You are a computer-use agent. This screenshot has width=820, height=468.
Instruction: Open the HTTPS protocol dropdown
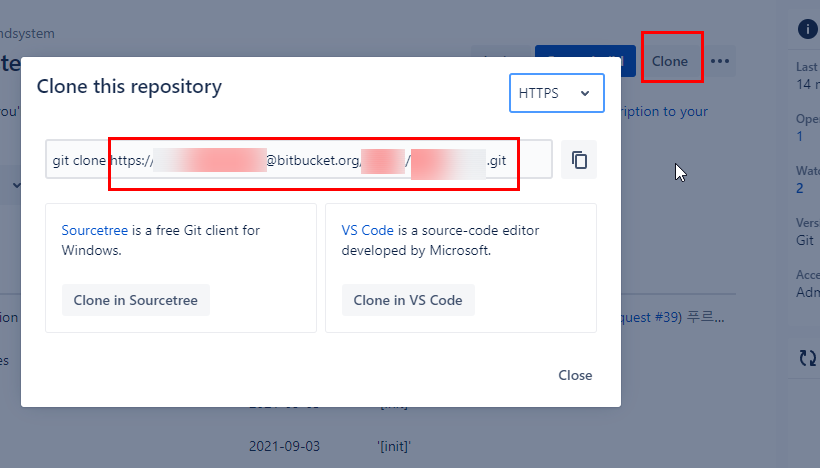(556, 93)
